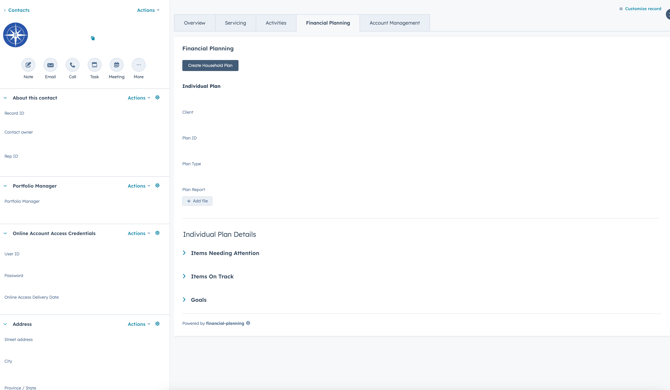Open settings gear for Portfolio Manager section
670x390 pixels.
(x=157, y=185)
